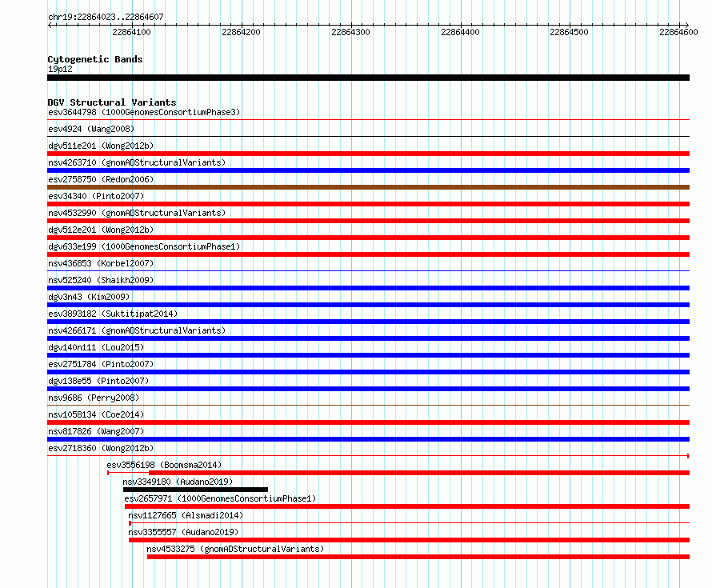Open variant nsv9686 (Perry2008)
Viewport: 712px width, 588px height.
[94, 398]
